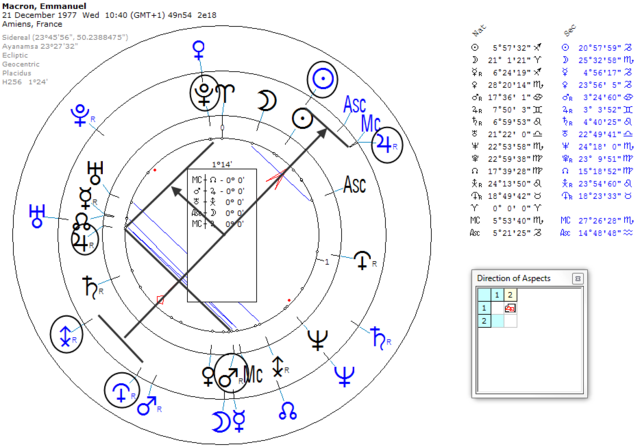The image size is (640, 447).
Task: Click the black Uranus glyph
Action: [95, 173]
